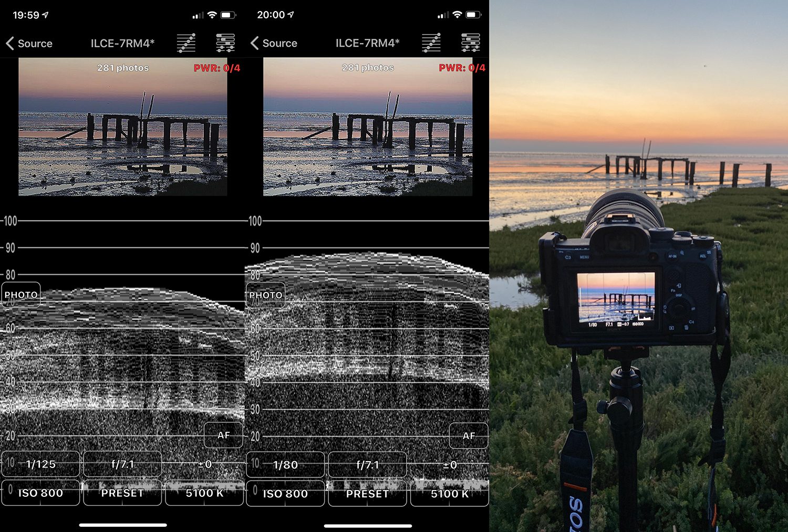
Task: Tap the home indicator bar in left screen
Action: pos(123,525)
